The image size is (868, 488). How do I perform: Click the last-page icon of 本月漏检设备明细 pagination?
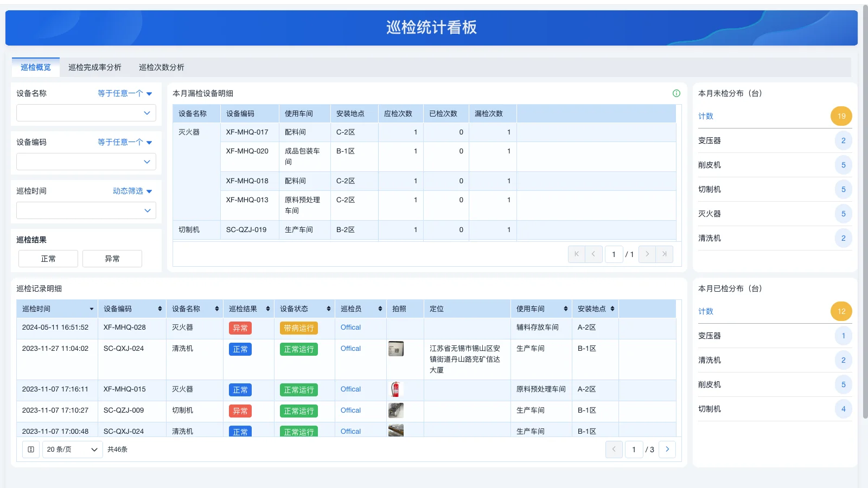(x=665, y=254)
